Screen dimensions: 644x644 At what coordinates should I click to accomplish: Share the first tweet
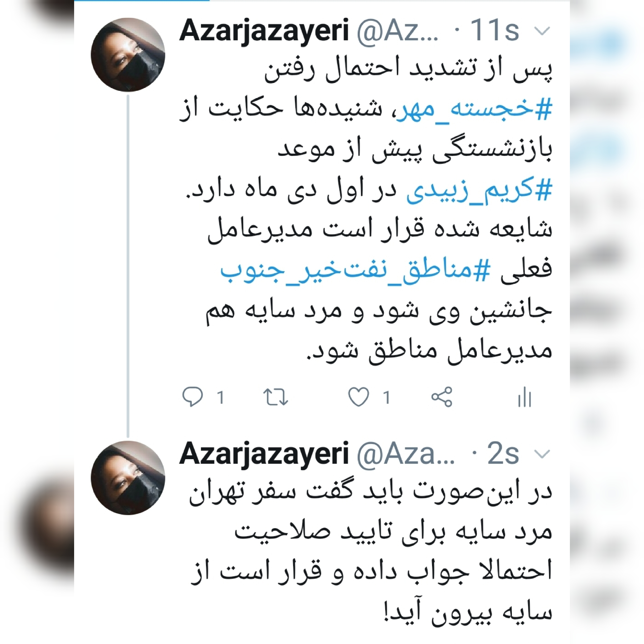tap(442, 397)
